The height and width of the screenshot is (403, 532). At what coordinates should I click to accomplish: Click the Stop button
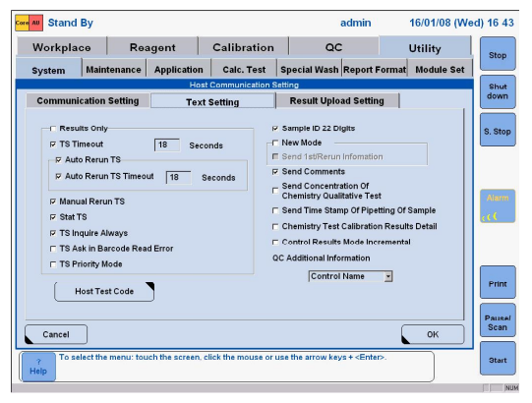pyautogui.click(x=498, y=54)
